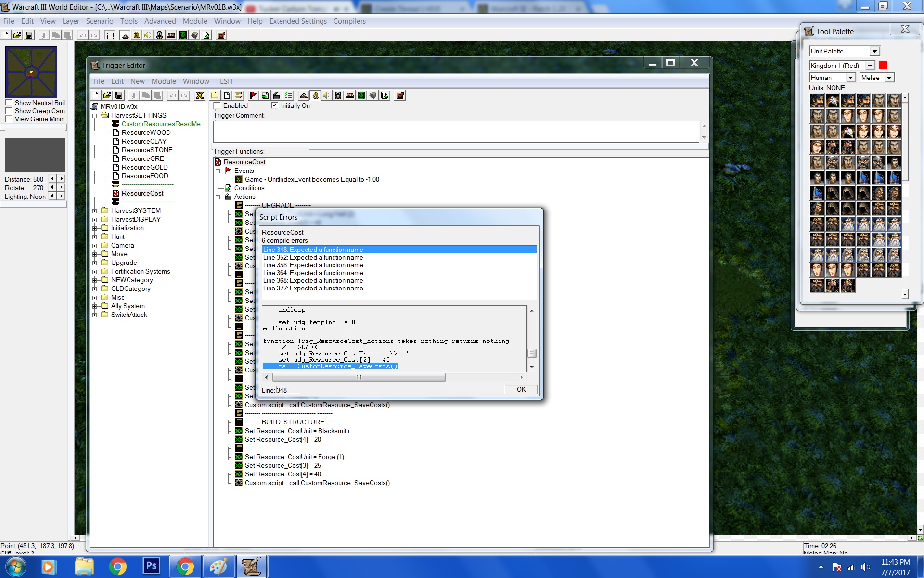The width and height of the screenshot is (924, 578).
Task: Open the Variables editor (yellow X icon)
Action: coord(200,95)
